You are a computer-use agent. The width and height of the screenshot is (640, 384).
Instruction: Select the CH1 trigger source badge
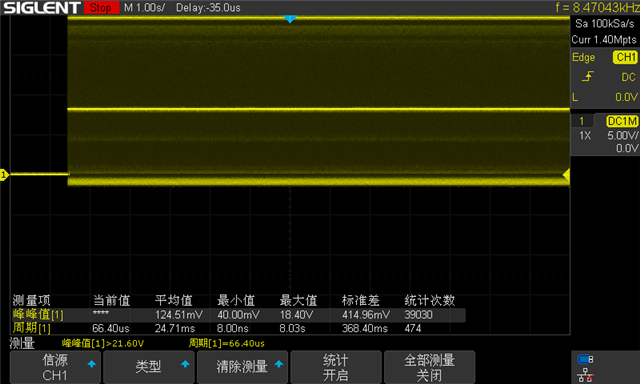coord(625,57)
